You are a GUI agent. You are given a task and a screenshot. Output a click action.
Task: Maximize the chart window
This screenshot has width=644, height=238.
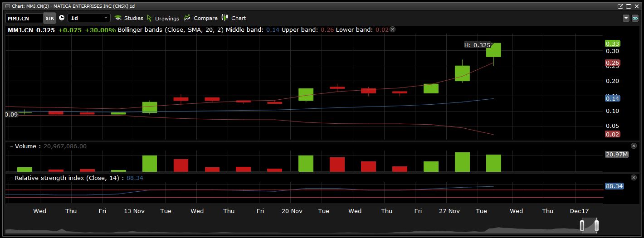pos(629,6)
